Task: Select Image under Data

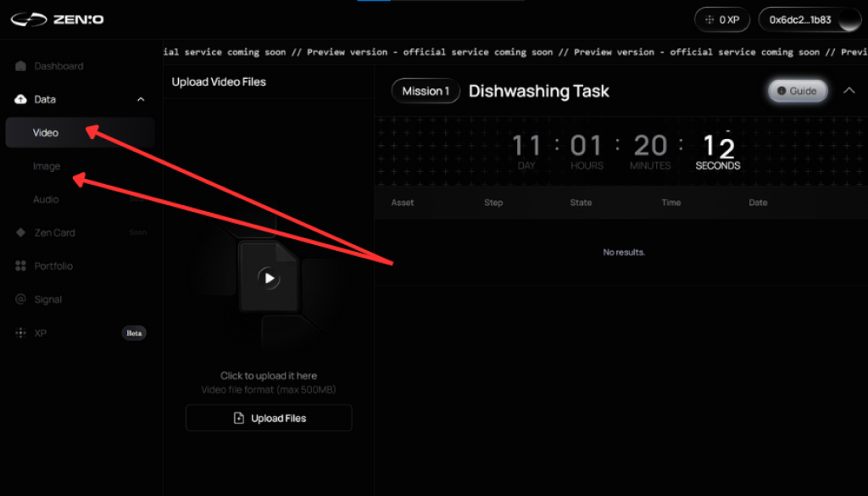Action: 47,166
